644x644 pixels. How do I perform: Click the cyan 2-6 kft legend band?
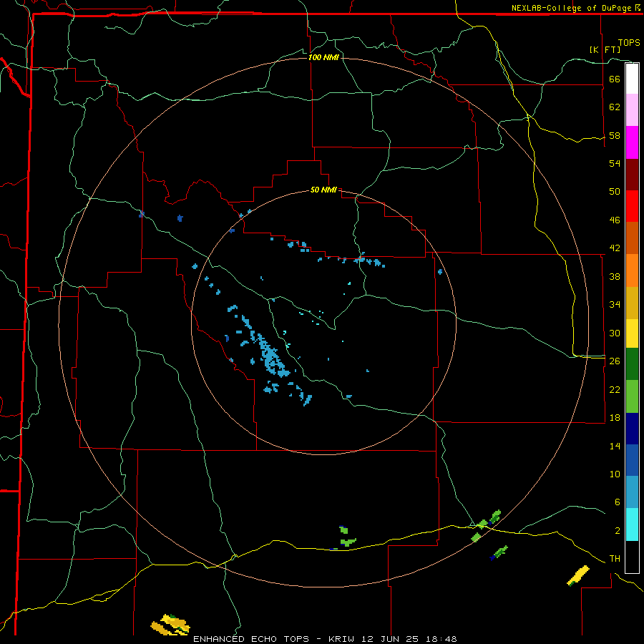(632, 525)
